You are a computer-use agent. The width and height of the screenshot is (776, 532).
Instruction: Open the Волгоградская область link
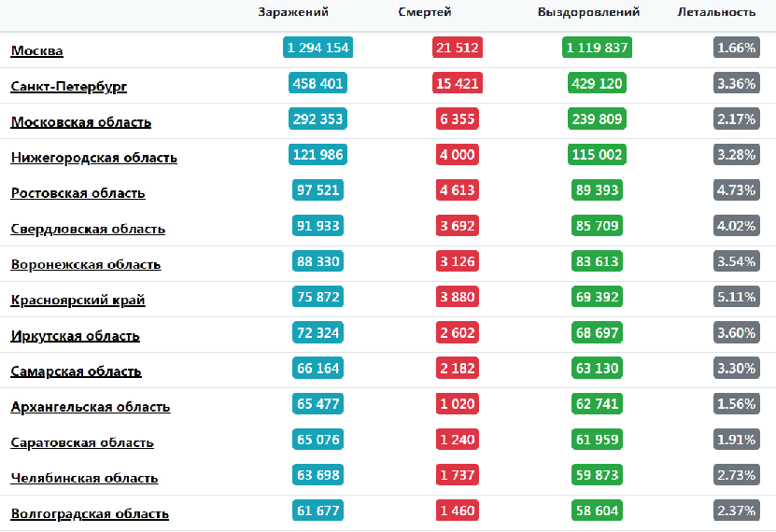pos(90,513)
